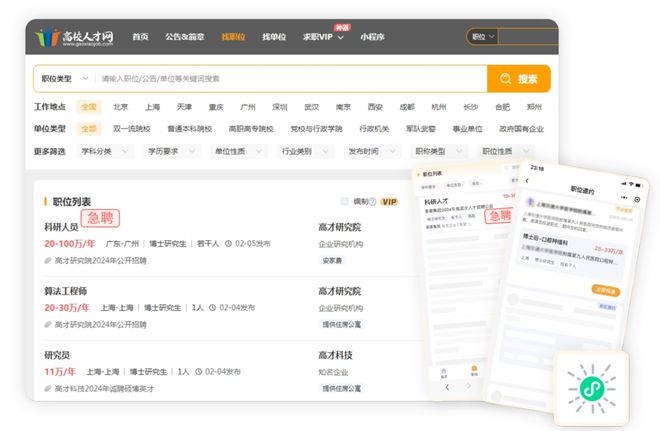The width and height of the screenshot is (660, 431).
Task: Click the green mini program icon
Action: (591, 388)
